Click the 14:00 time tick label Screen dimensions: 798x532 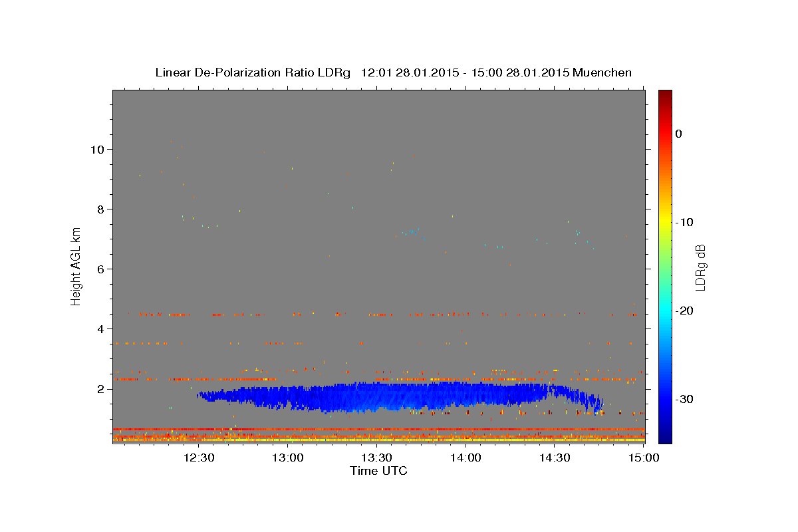tap(465, 458)
